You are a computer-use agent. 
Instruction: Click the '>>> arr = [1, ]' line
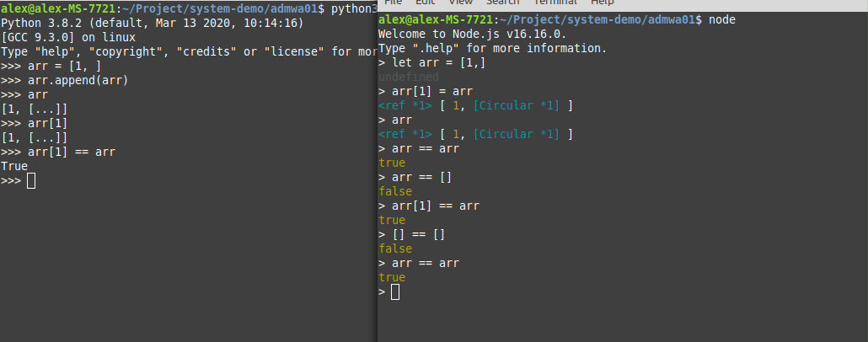[51, 67]
